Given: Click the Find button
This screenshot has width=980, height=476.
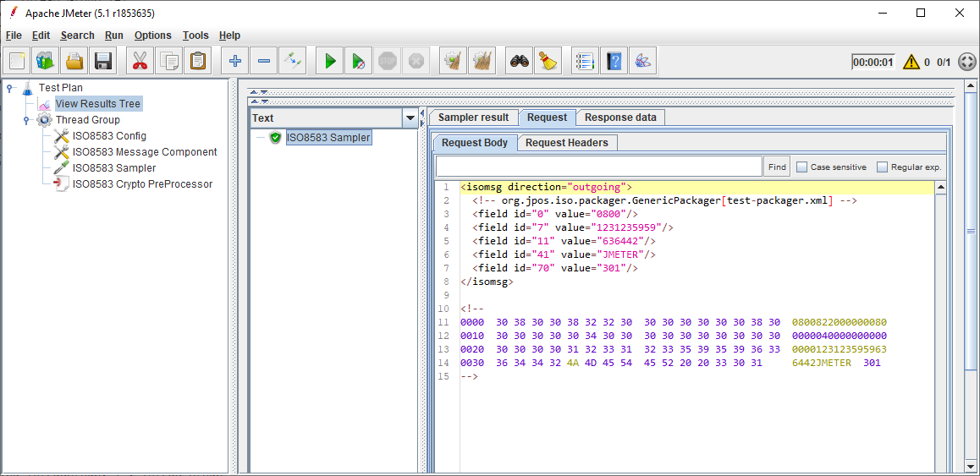Looking at the screenshot, I should [x=777, y=167].
